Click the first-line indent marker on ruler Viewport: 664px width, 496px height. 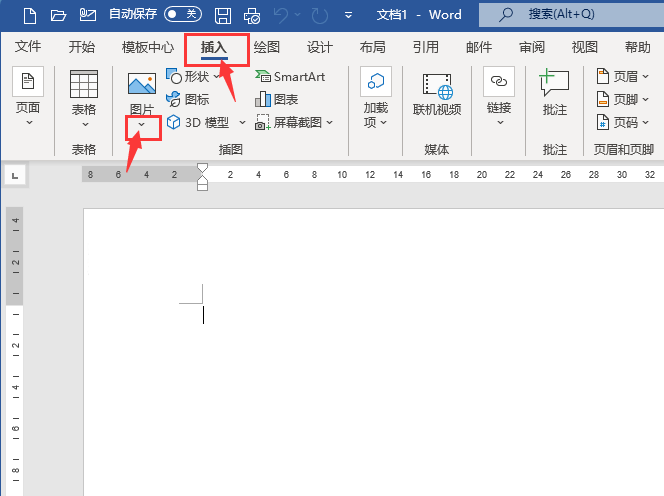(x=202, y=168)
